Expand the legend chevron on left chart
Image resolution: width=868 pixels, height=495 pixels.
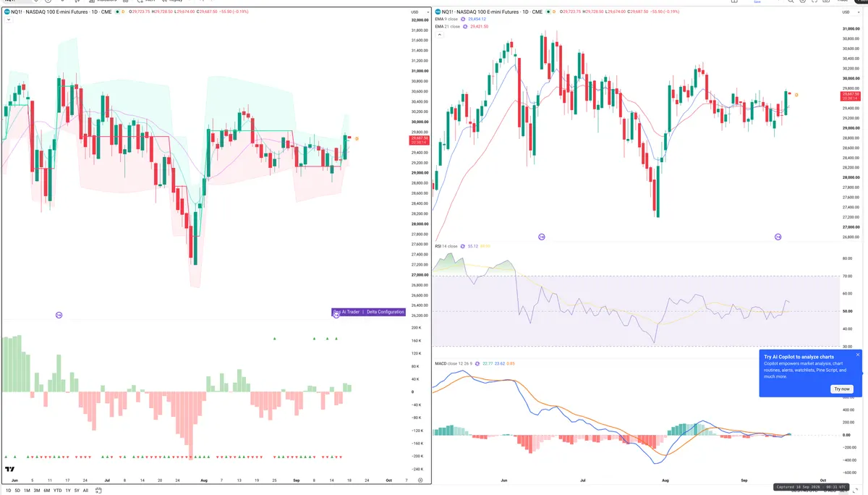tap(9, 20)
